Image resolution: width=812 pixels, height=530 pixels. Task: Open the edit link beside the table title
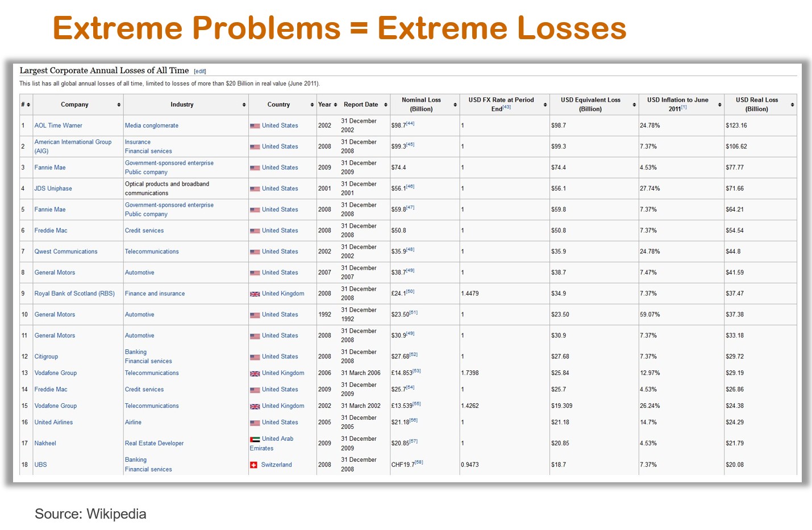200,72
